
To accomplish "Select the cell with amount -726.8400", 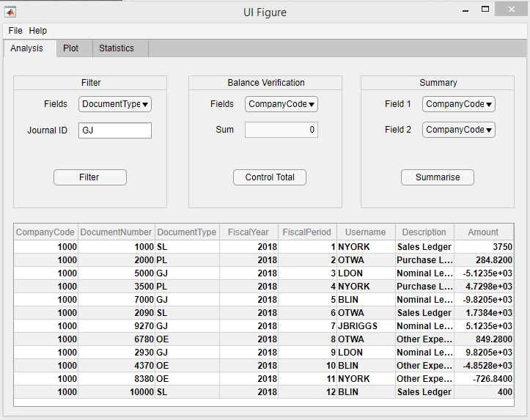I will click(484, 379).
